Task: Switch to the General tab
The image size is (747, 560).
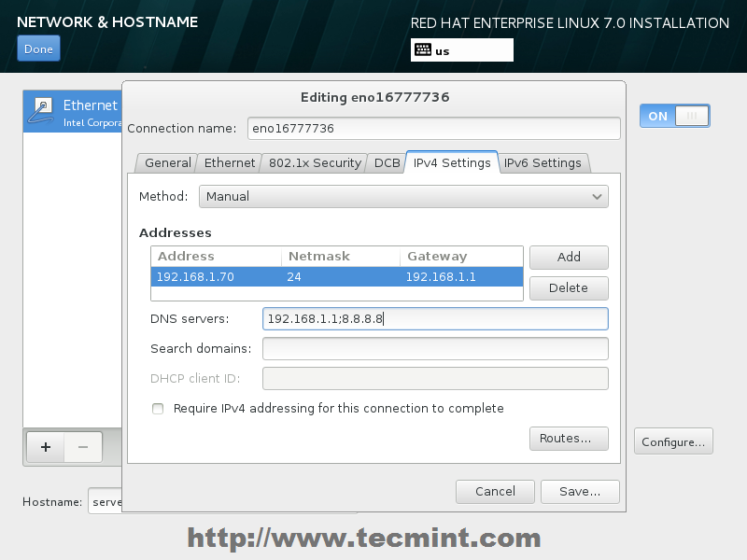Action: click(x=167, y=162)
